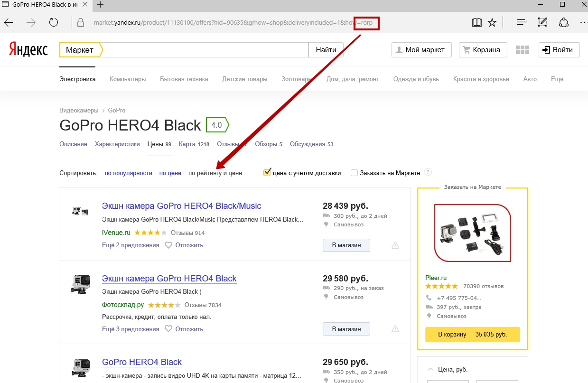Collapse the Цена, руб. filter section
588x383 pixels.
pos(430,369)
